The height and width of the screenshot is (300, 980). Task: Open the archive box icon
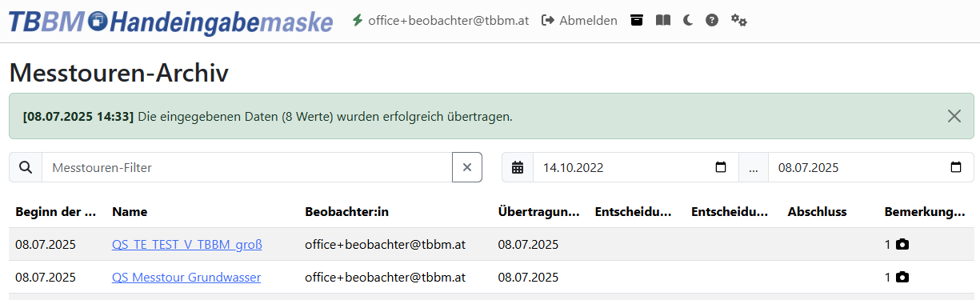(637, 21)
